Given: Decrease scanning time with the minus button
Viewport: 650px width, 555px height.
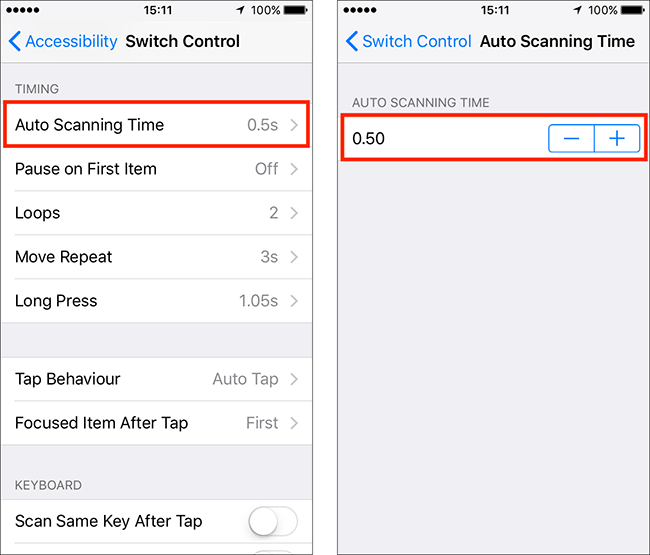Looking at the screenshot, I should click(x=571, y=138).
